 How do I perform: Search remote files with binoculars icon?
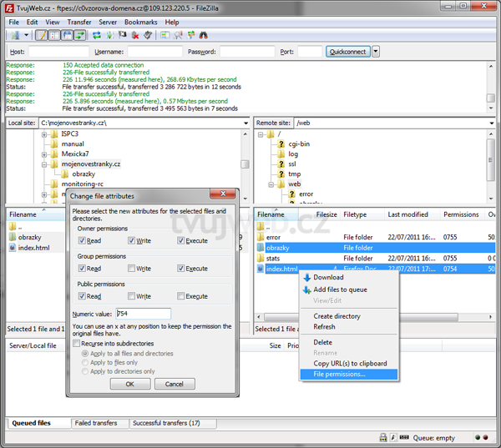204,35
